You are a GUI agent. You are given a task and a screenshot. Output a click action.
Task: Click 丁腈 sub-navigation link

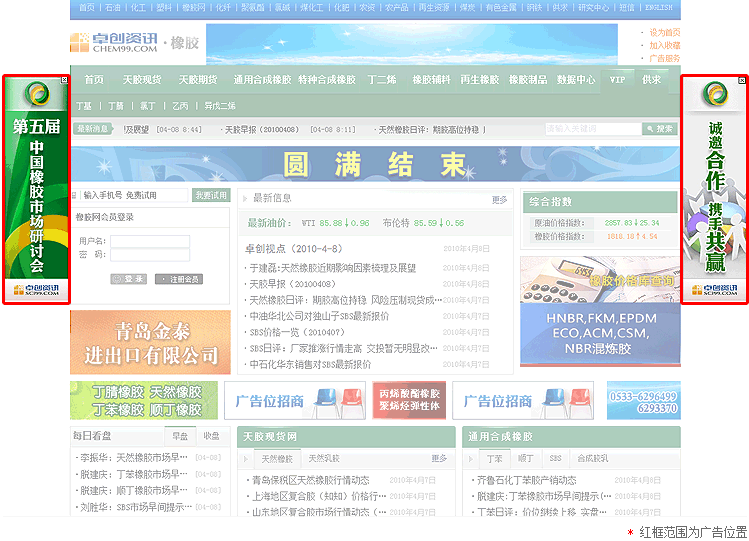coord(116,106)
